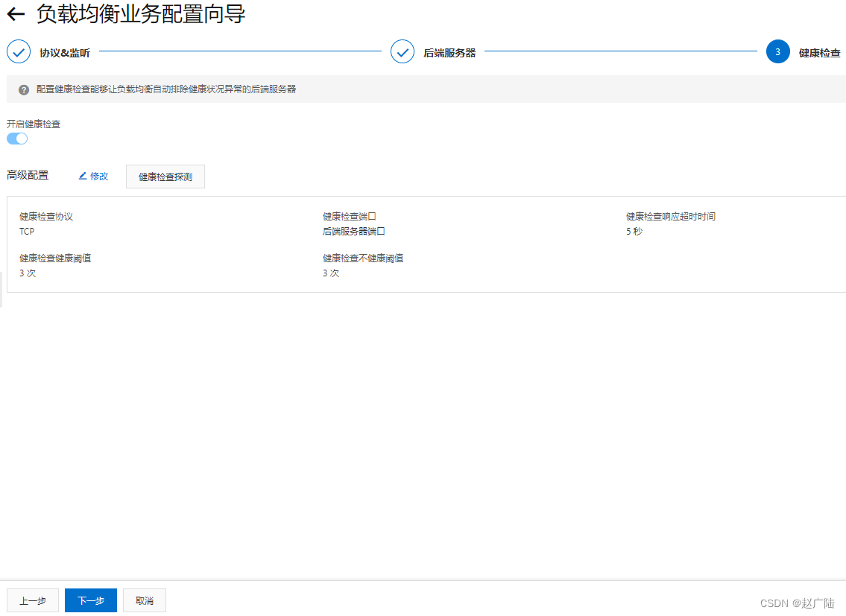Click the checkmark circle next to 后端服务器
The width and height of the screenshot is (846, 616).
tap(403, 51)
